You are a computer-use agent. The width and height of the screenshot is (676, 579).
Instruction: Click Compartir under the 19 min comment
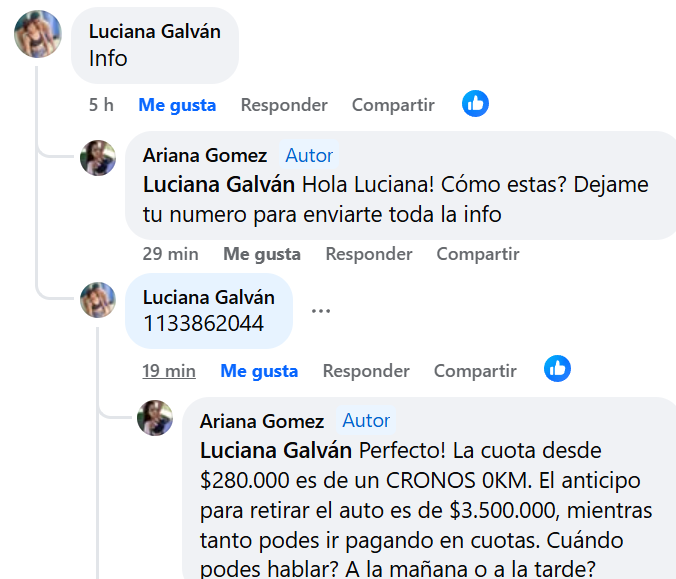pyautogui.click(x=475, y=371)
